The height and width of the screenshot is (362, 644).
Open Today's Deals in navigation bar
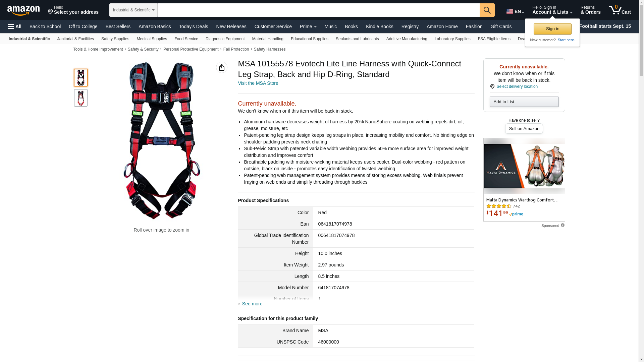193,26
